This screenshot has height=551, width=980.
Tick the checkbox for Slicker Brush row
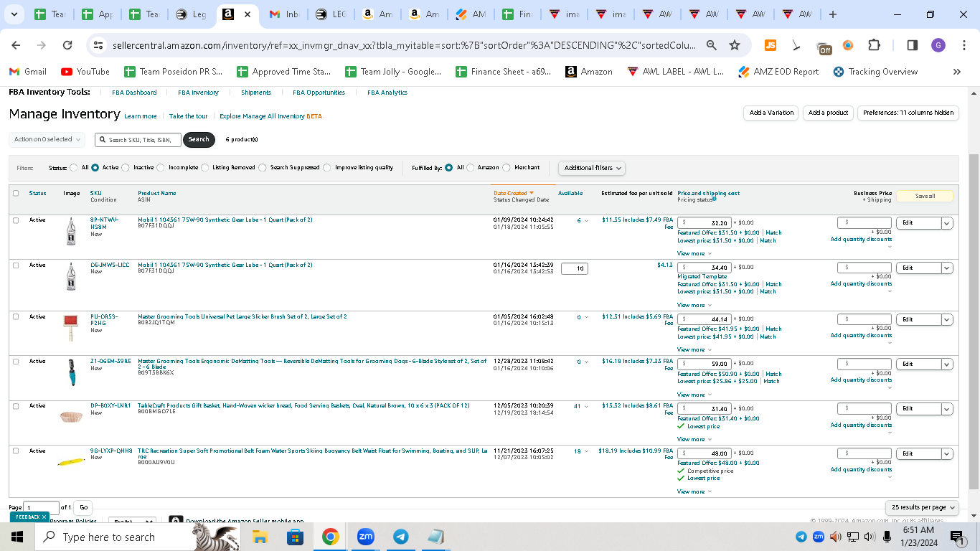[x=16, y=316]
